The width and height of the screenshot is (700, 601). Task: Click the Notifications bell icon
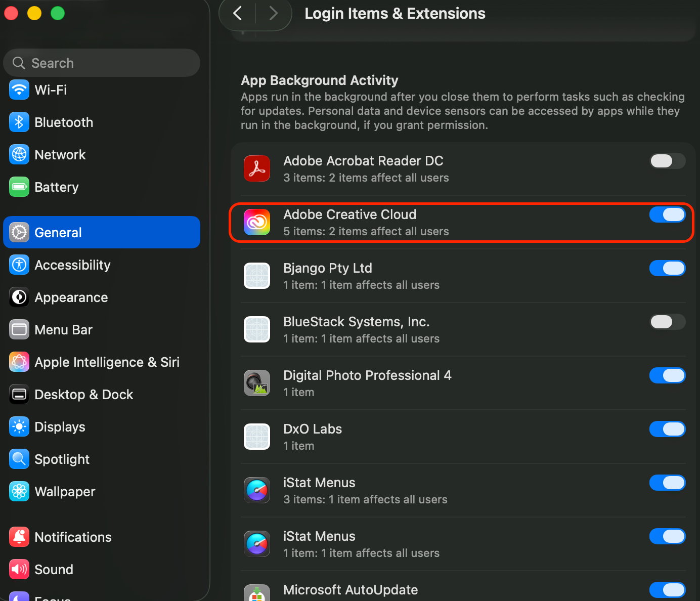click(19, 537)
